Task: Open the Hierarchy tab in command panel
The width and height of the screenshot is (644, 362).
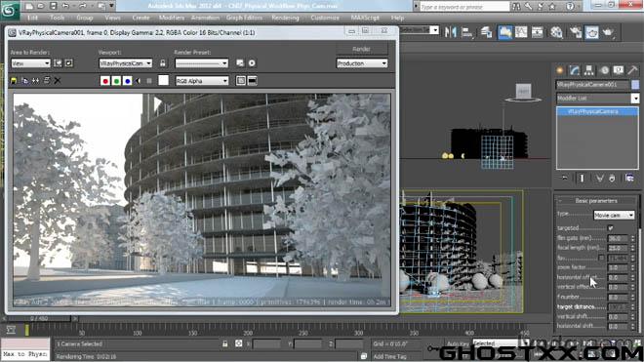Action: point(589,70)
